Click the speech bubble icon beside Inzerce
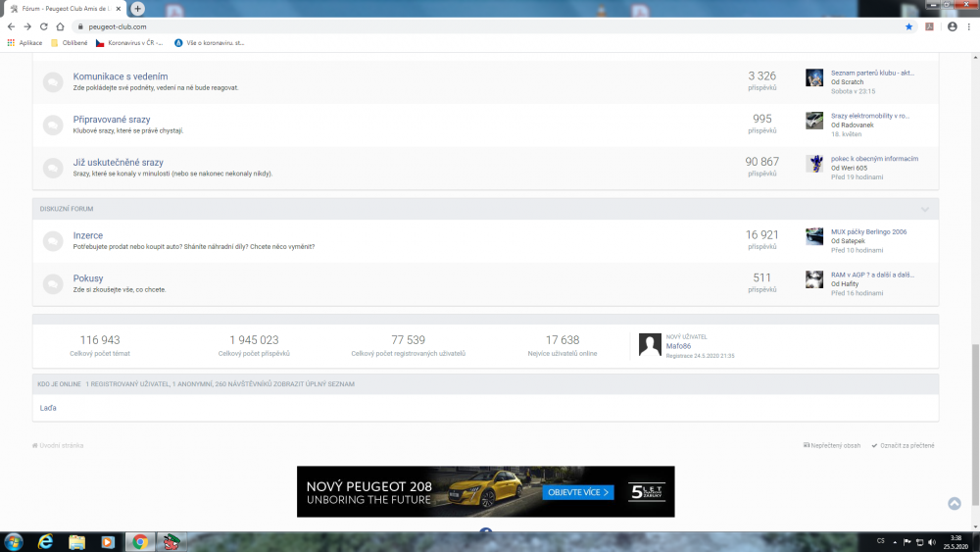 click(x=53, y=240)
